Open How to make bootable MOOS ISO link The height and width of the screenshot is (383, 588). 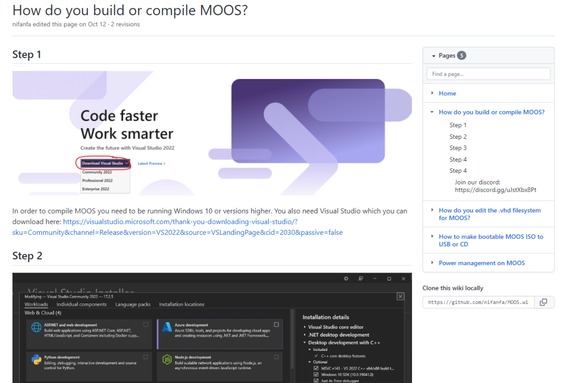[491, 240]
